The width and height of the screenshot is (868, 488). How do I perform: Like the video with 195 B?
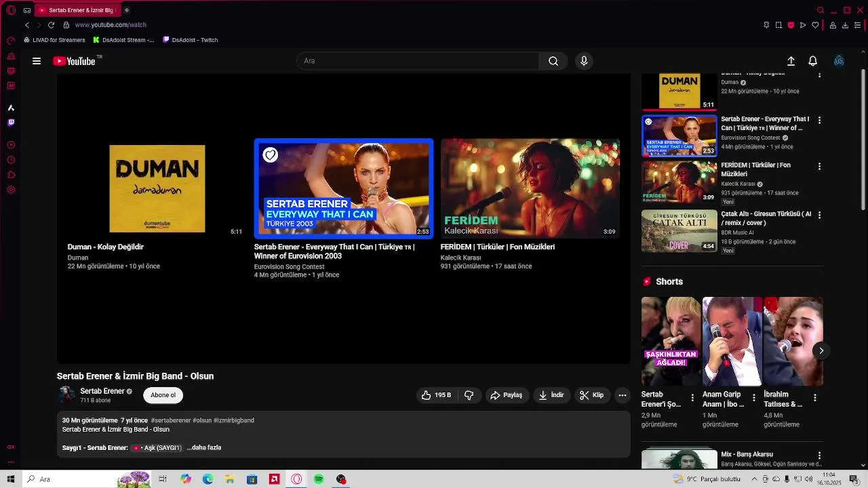[x=436, y=395]
